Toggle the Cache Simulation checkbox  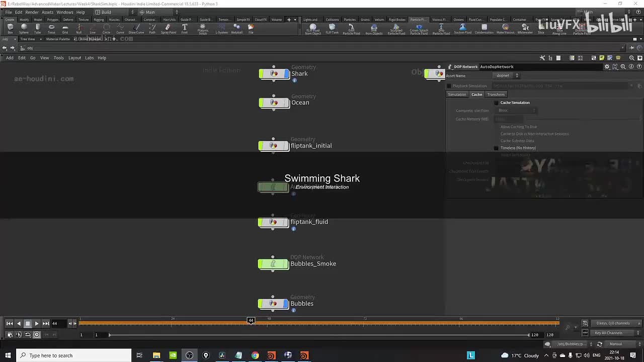496,103
